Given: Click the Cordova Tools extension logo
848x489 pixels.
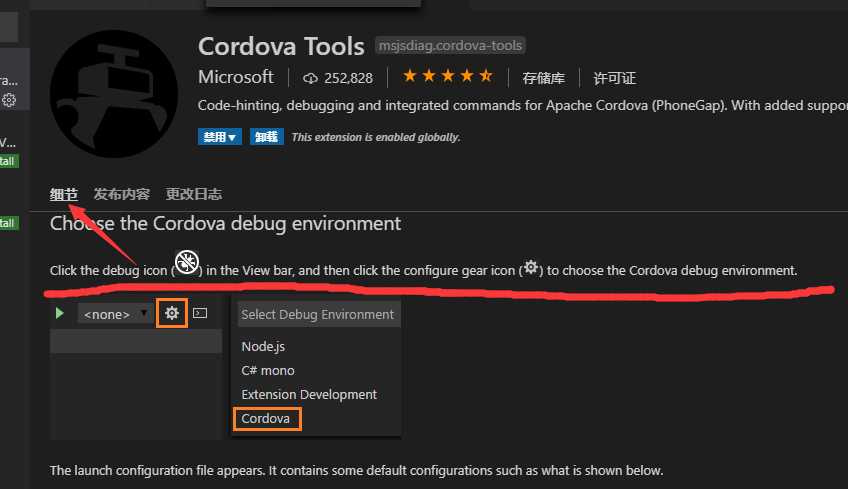Looking at the screenshot, I should click(114, 94).
